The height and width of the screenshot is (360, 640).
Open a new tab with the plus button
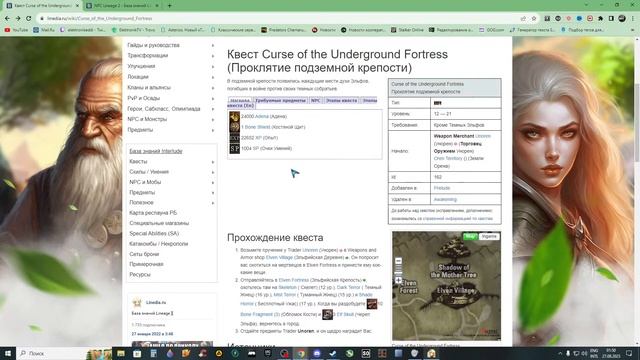click(x=169, y=6)
